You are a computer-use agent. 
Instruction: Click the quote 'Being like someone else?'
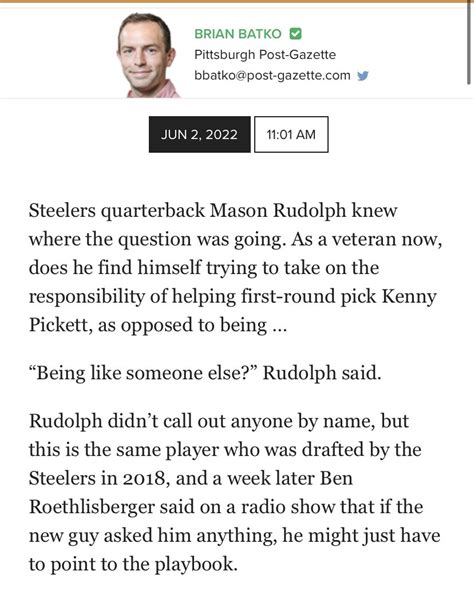(x=143, y=374)
